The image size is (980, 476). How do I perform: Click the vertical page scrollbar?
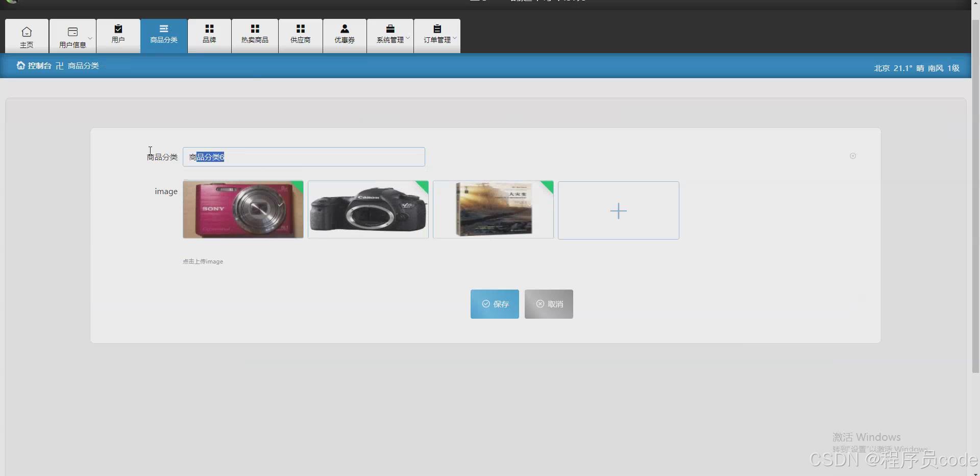[x=975, y=197]
